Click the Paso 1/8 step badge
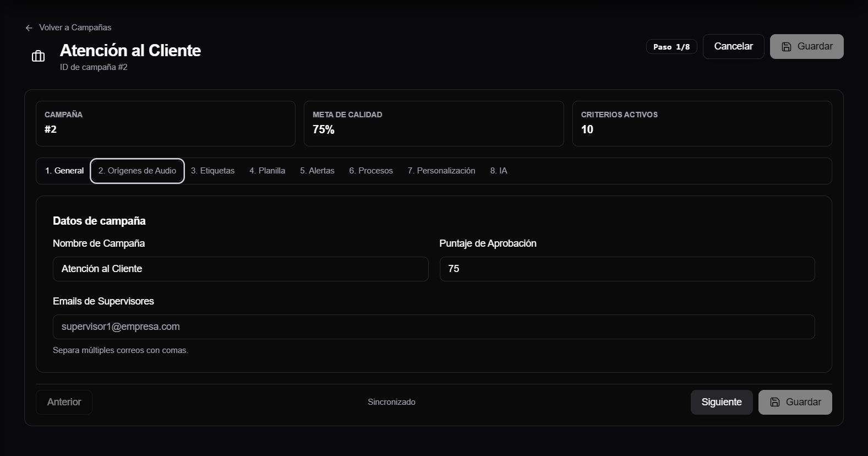The width and height of the screenshot is (868, 456). pos(672,47)
